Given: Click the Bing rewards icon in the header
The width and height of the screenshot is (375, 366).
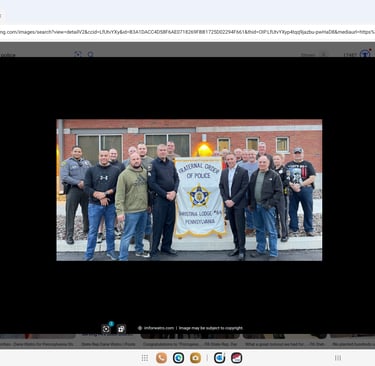Looking at the screenshot, I should 365,54.
